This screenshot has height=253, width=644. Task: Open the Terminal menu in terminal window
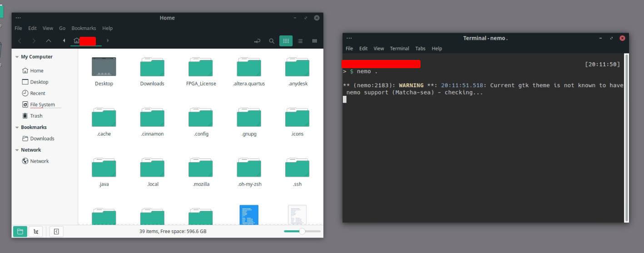click(399, 49)
